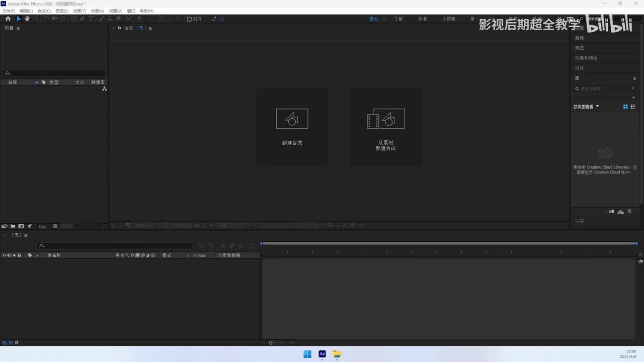Open the 库 Libraries panel menu
Screen dimensions: 644x362
pos(634,78)
